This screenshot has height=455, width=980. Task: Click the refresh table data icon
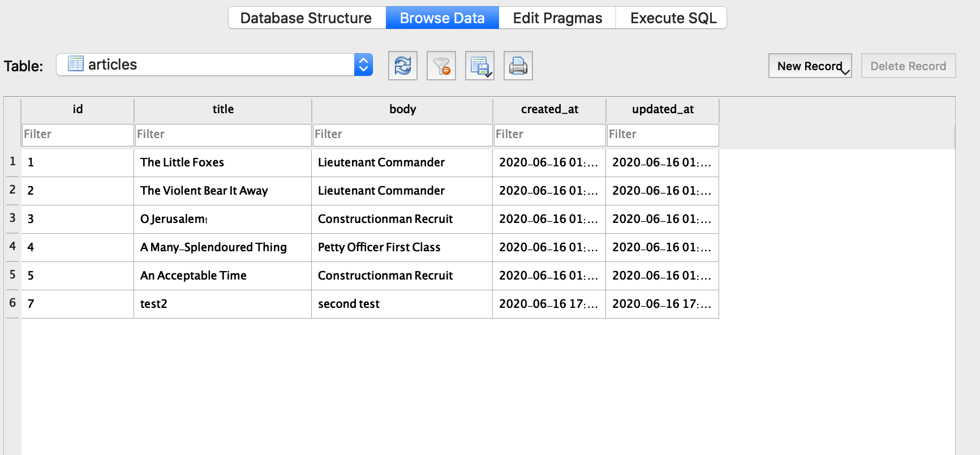(402, 66)
